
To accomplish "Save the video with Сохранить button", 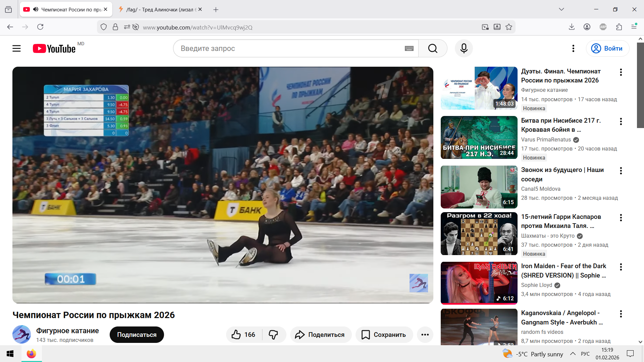I will pos(384,335).
